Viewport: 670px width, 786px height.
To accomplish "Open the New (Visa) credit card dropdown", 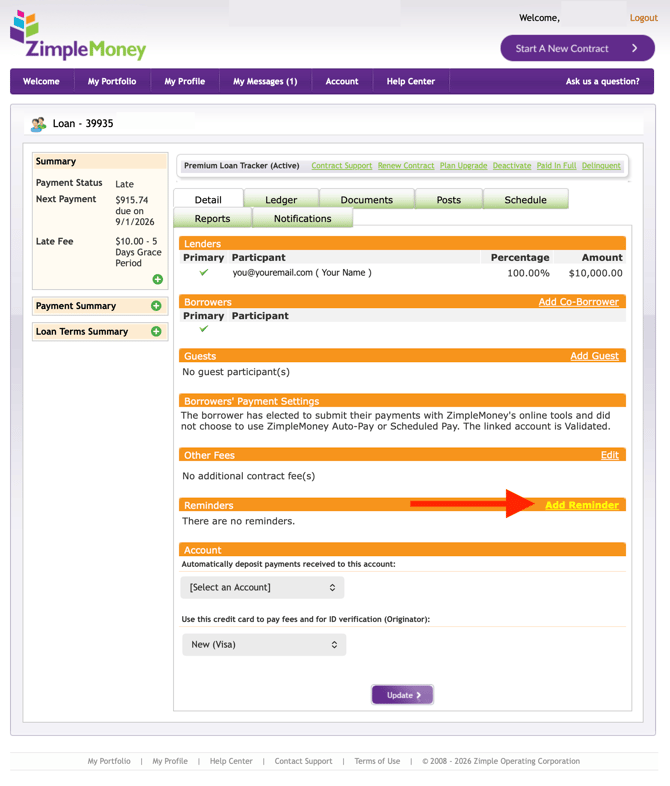I will pyautogui.click(x=264, y=645).
